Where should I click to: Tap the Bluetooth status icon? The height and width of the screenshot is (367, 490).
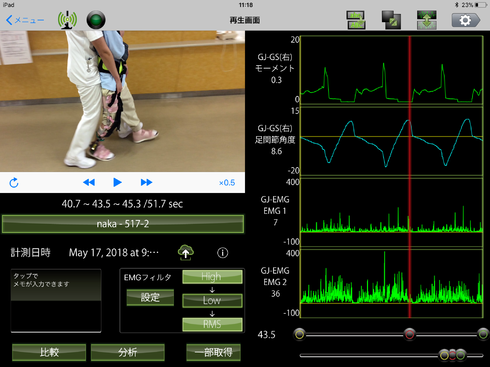pos(457,5)
